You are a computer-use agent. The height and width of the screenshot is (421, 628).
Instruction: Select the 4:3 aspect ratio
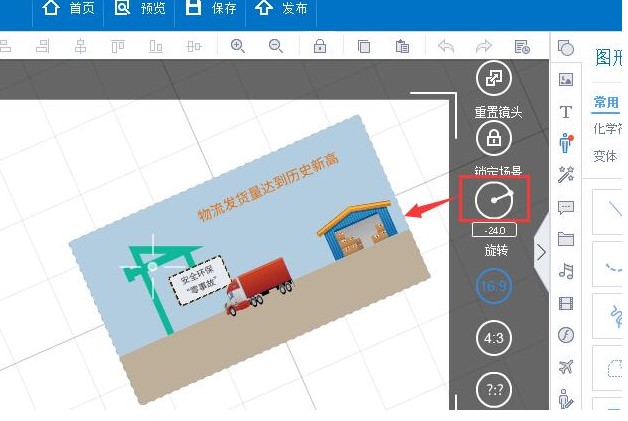(493, 338)
